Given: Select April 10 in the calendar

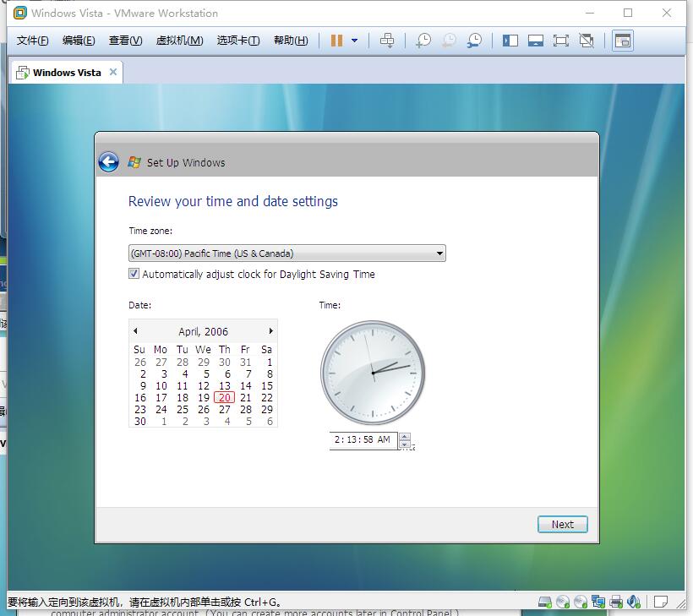Looking at the screenshot, I should pyautogui.click(x=161, y=386).
